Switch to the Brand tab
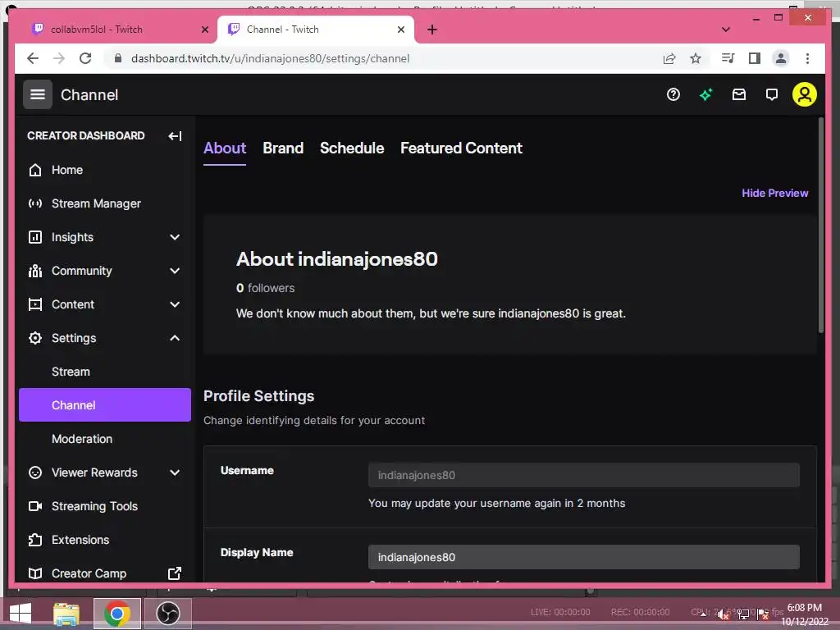Viewport: 840px width, 630px height. 283,148
